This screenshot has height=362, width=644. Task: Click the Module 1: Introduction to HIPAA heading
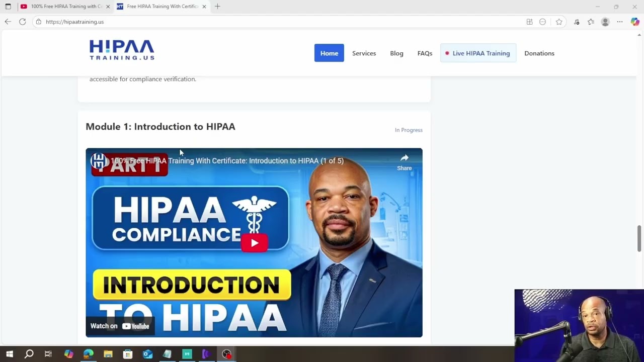(x=160, y=127)
